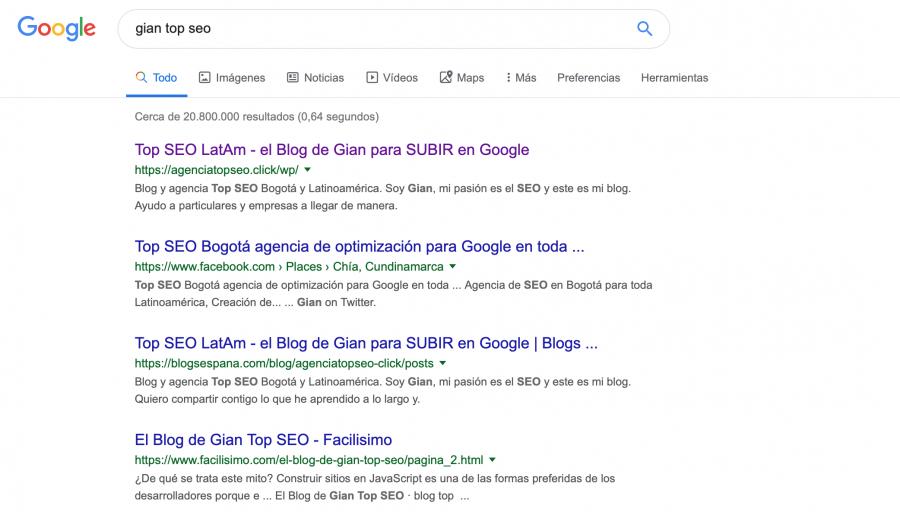
Task: Open 'El Blog de Gian Top SEO - Facilisimo'
Action: coord(263,440)
